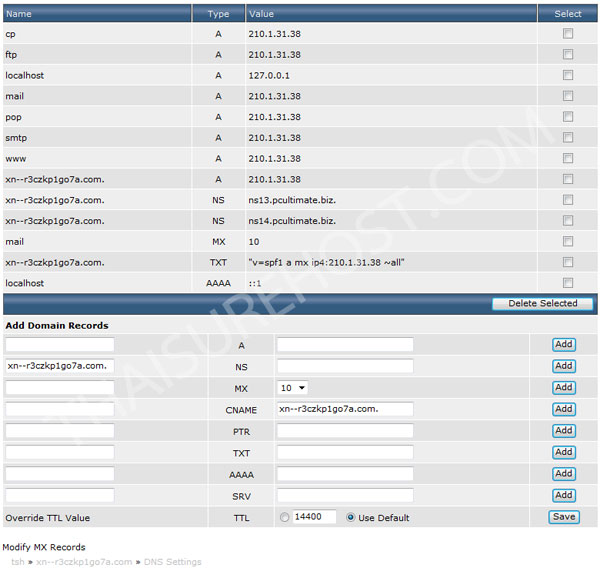600x568 pixels.
Task: Focus the A record name input field
Action: pyautogui.click(x=59, y=345)
